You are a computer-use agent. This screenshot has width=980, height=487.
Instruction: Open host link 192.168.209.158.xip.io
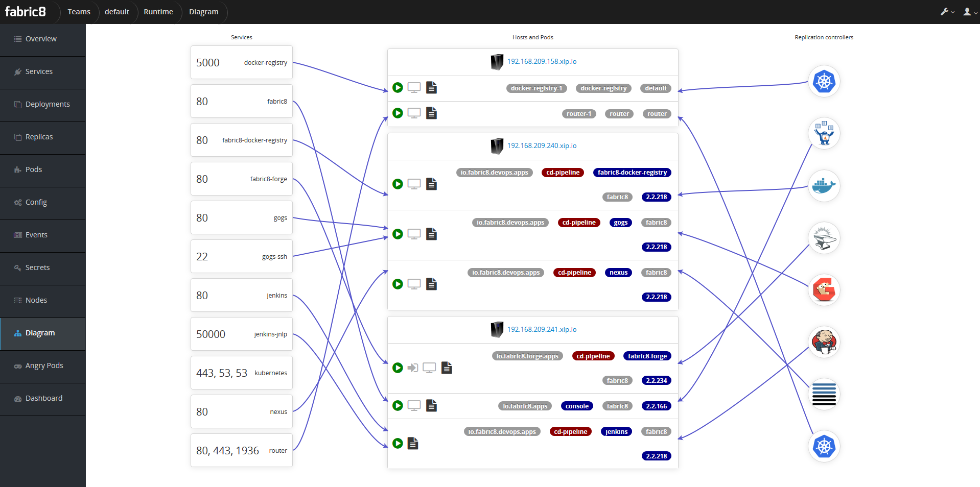click(x=542, y=62)
